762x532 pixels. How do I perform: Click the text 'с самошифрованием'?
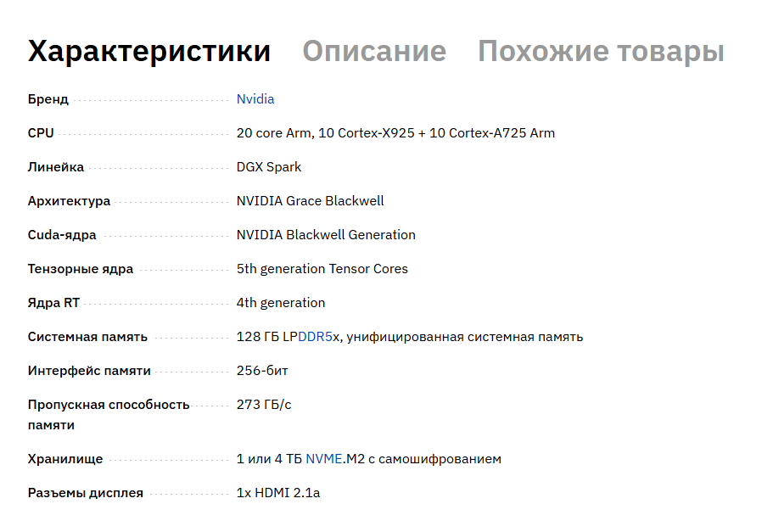pyautogui.click(x=435, y=459)
